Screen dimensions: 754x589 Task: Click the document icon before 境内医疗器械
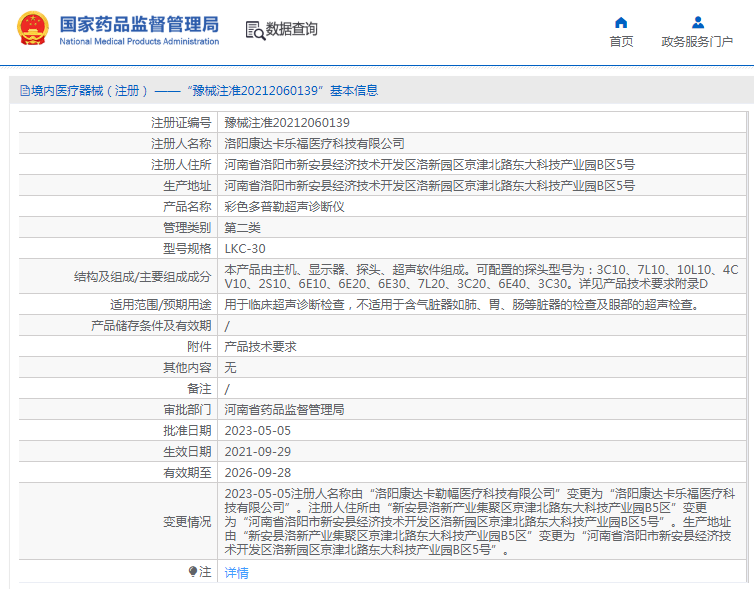(25, 90)
